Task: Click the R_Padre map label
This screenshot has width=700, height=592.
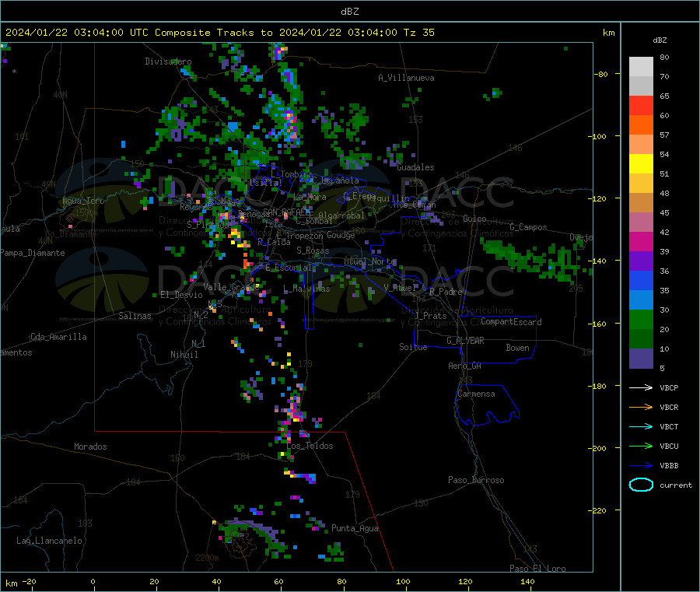Action: pos(446,292)
